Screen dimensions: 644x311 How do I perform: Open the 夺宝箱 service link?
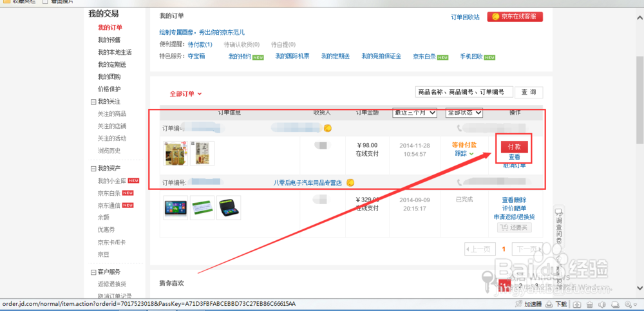(196, 56)
